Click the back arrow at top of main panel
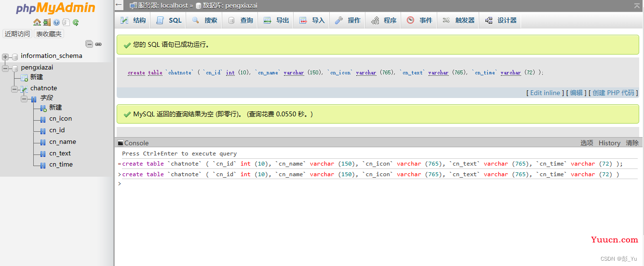This screenshot has height=266, width=644. [x=119, y=5]
